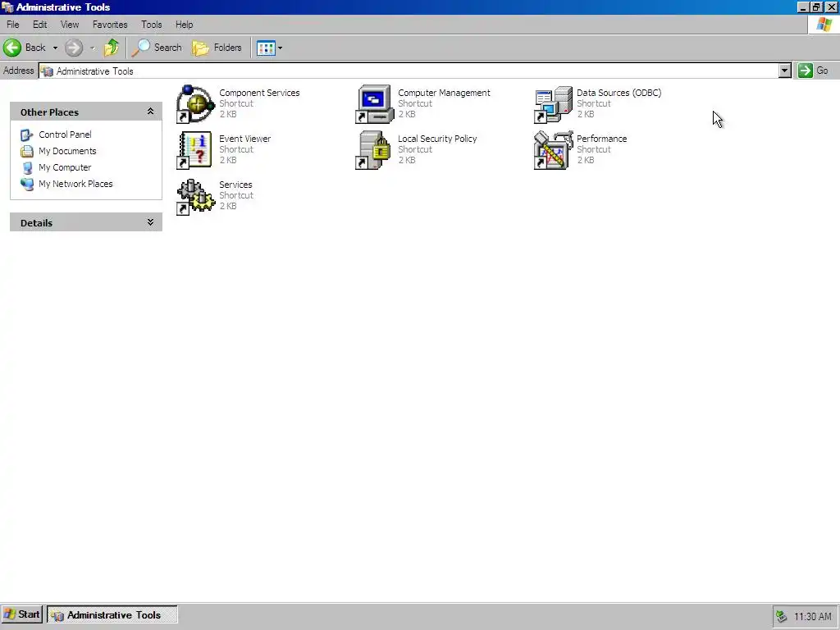Open the Component Services shortcut icon
840x630 pixels.
(x=195, y=104)
